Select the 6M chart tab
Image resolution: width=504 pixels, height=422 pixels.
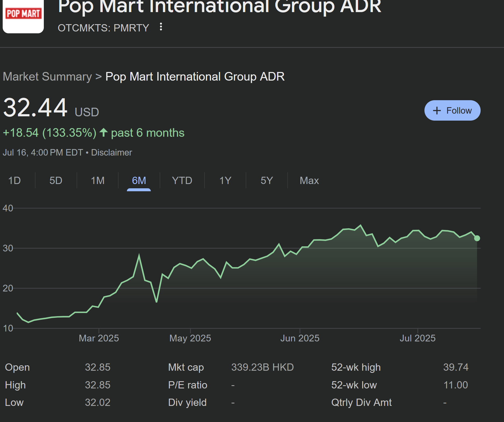139,181
